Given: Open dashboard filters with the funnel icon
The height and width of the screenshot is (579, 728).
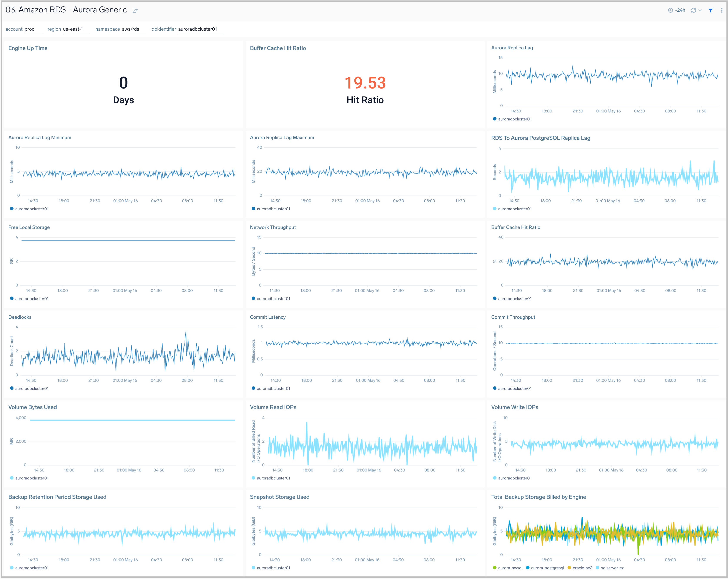Looking at the screenshot, I should click(x=711, y=10).
